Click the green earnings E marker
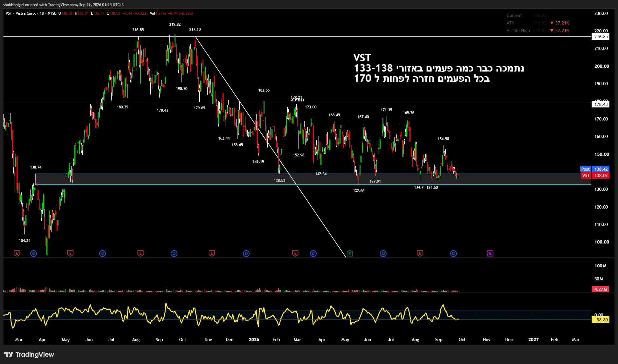Image resolution: width=618 pixels, height=364 pixels. [x=350, y=253]
